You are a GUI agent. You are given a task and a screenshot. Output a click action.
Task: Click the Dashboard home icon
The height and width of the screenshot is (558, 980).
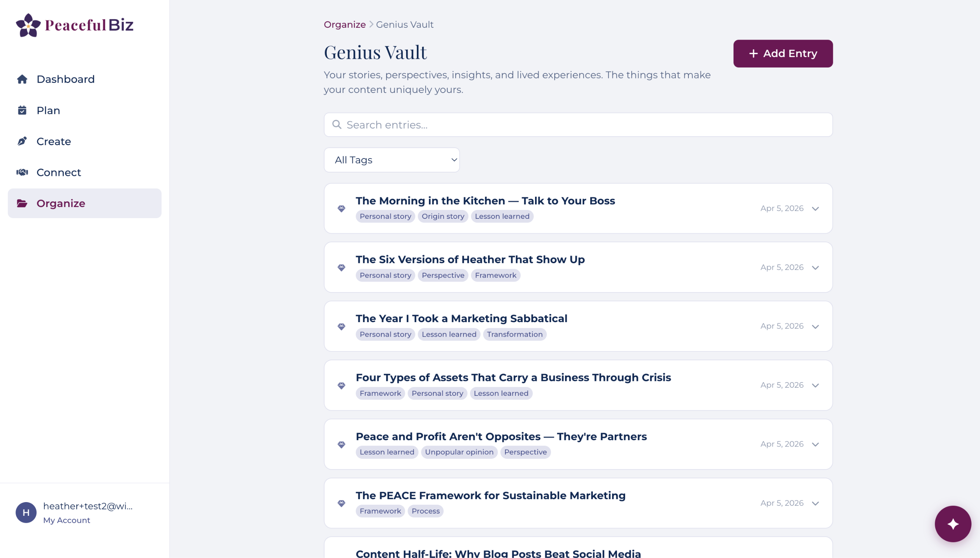point(22,79)
